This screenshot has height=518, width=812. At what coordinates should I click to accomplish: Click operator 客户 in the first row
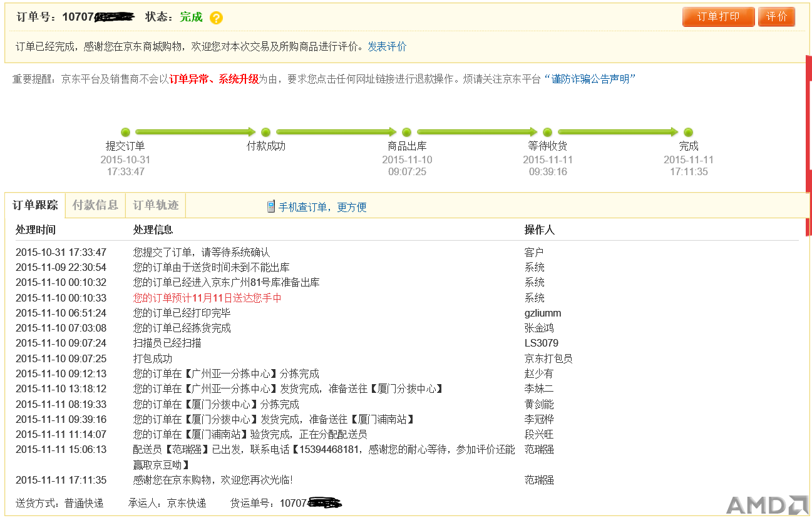tap(534, 252)
